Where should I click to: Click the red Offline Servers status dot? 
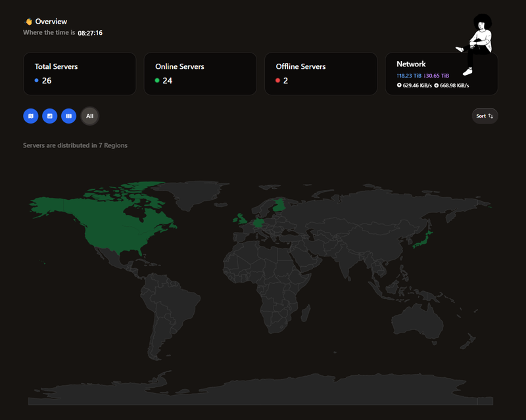(x=278, y=81)
